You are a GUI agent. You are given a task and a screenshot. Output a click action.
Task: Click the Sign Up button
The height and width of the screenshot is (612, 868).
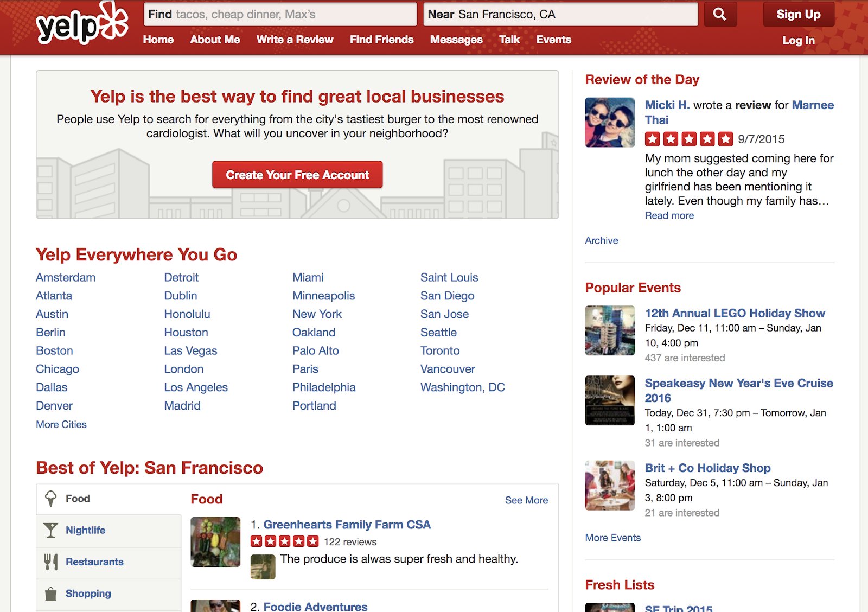[x=797, y=14]
